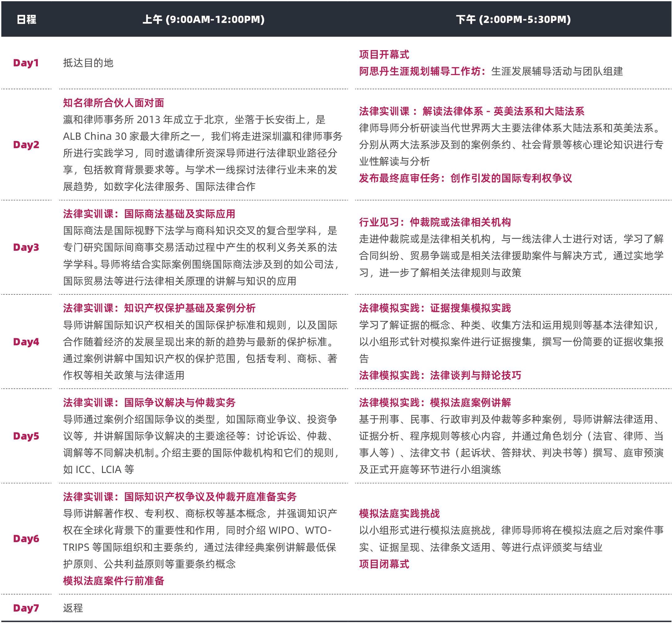Viewport: 672px width, 623px height.
Task: Click the Day1 row label
Action: tap(26, 63)
